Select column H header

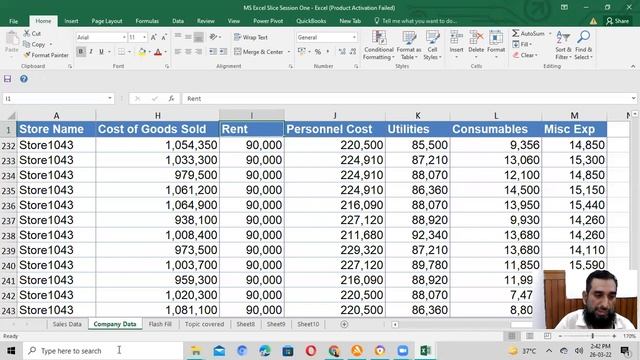[x=158, y=116]
